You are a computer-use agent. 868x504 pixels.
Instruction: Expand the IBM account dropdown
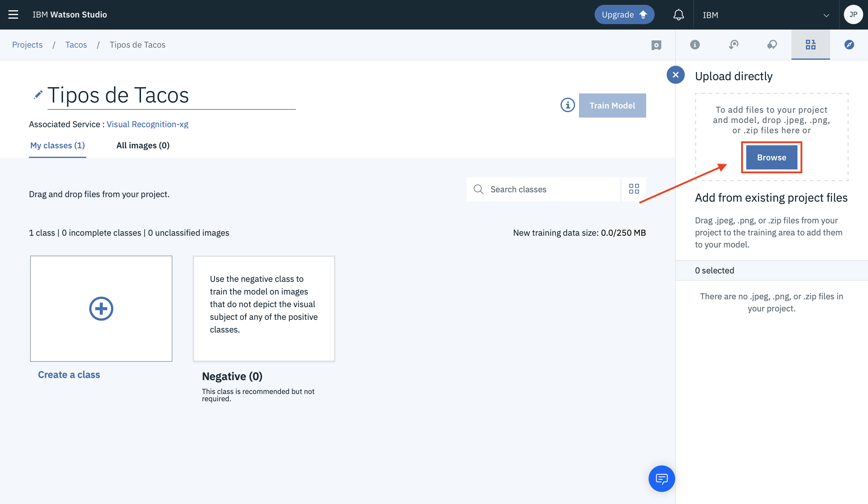coord(766,15)
